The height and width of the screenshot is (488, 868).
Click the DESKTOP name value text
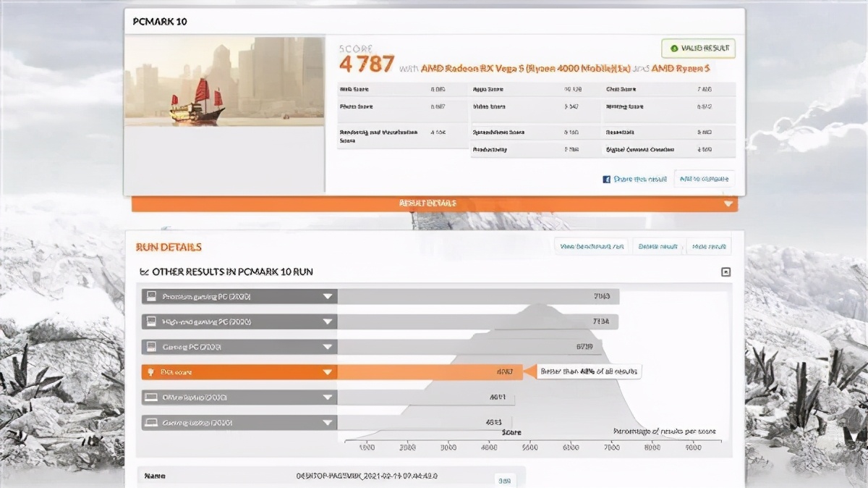(x=367, y=476)
